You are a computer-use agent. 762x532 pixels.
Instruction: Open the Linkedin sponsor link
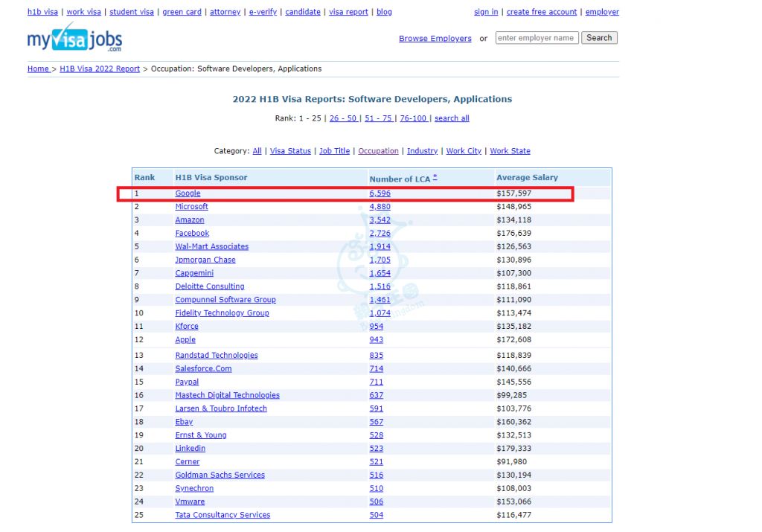[190, 448]
